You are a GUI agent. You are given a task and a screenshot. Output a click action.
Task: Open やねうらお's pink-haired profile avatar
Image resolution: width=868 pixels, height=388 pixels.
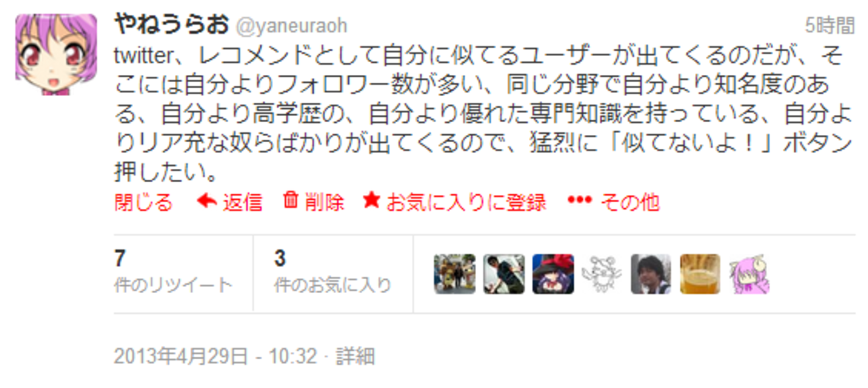click(x=47, y=54)
